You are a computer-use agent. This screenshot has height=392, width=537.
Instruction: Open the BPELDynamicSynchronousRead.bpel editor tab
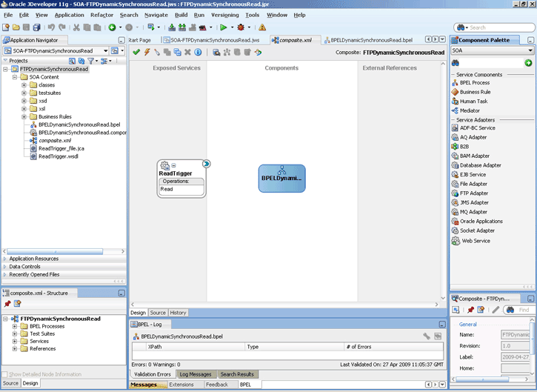[370, 39]
